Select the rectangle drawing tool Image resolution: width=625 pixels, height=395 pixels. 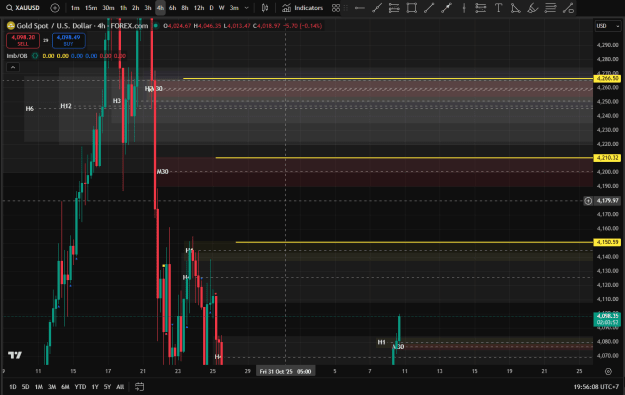coord(411,8)
